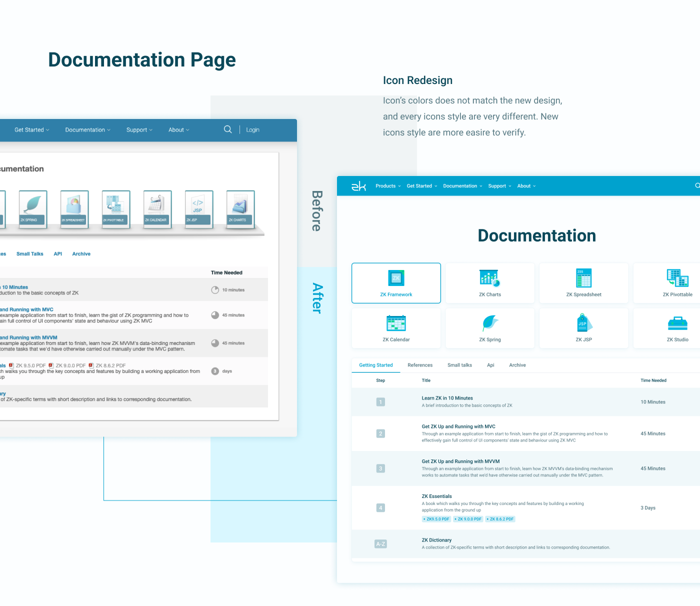Image resolution: width=700 pixels, height=606 pixels.
Task: Open the ZK JSP icon tile
Action: pos(583,328)
